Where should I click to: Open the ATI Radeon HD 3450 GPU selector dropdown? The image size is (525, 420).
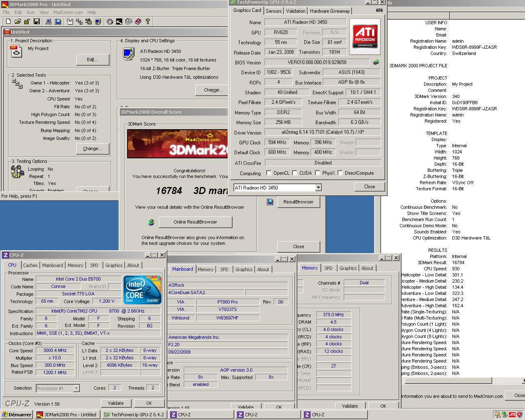[318, 187]
